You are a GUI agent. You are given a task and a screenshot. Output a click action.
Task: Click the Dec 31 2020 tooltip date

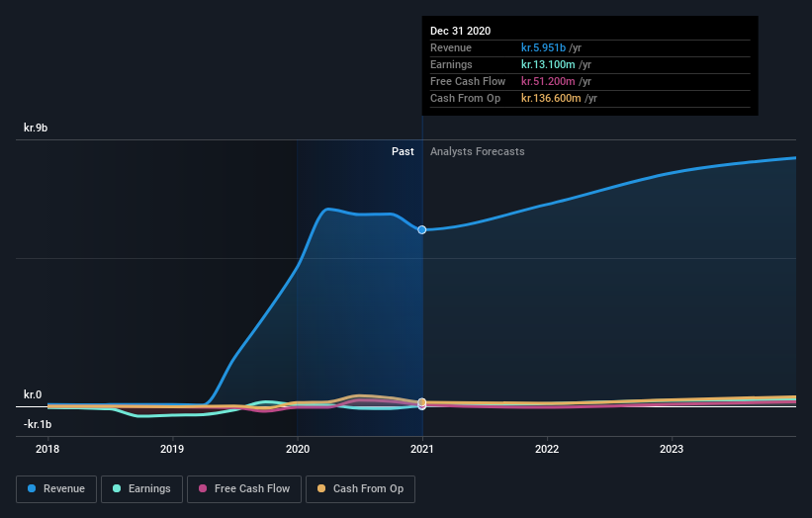pyautogui.click(x=460, y=31)
